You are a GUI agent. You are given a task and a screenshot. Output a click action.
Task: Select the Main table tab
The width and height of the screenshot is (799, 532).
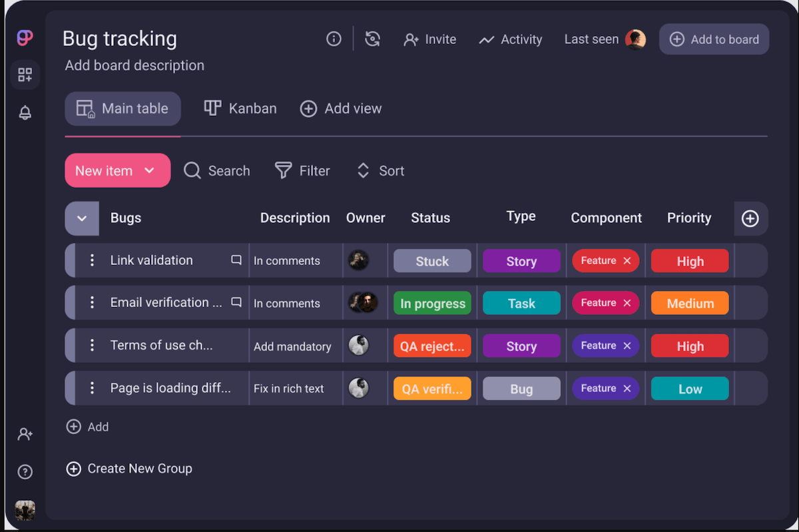tap(123, 109)
